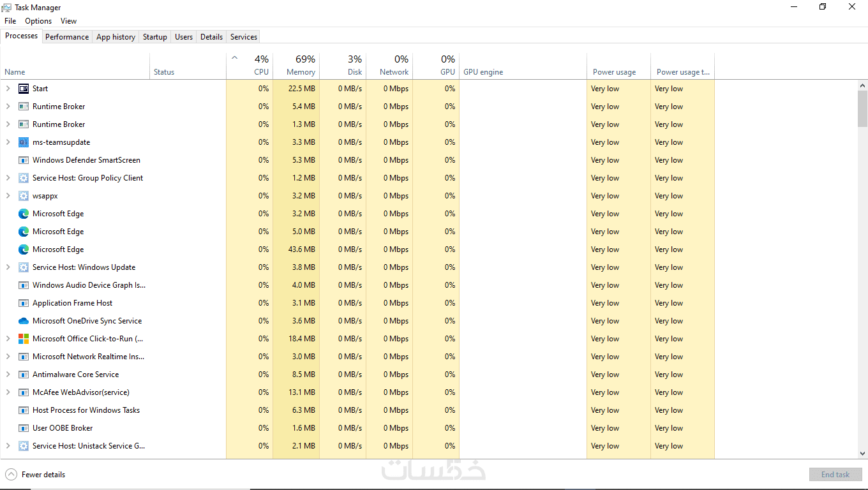This screenshot has height=490, width=868.
Task: Switch to the App history tab
Action: pos(116,37)
